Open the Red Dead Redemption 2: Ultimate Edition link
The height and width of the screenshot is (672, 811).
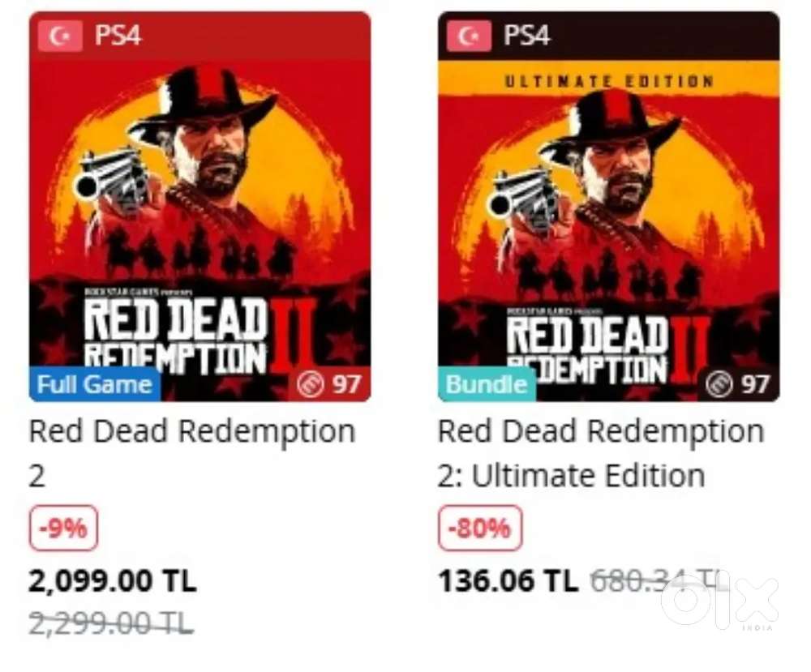[x=600, y=451]
